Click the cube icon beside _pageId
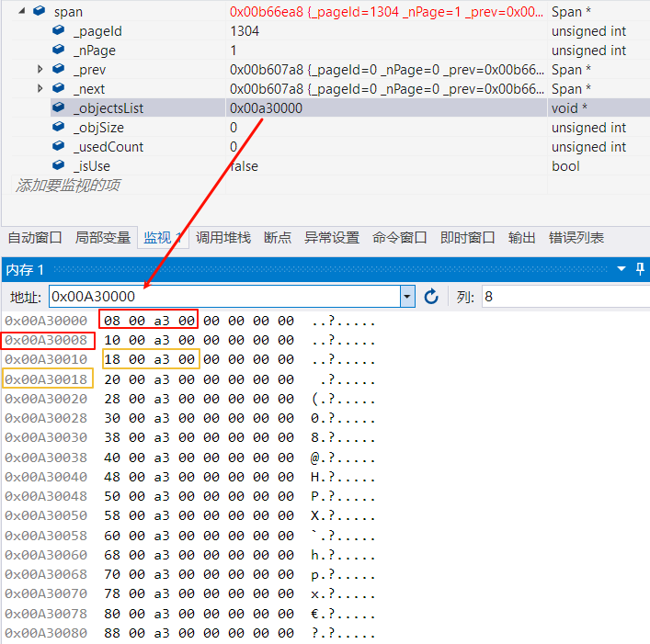 [59, 31]
